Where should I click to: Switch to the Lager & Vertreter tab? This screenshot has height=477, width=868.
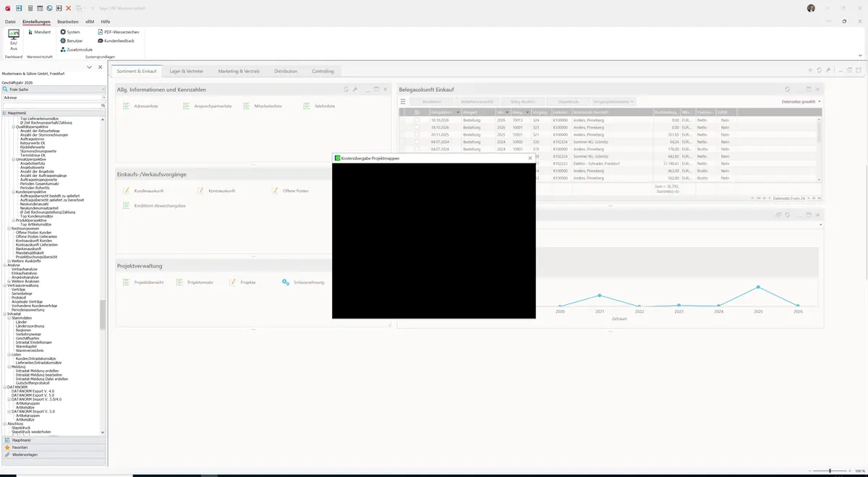pos(187,72)
